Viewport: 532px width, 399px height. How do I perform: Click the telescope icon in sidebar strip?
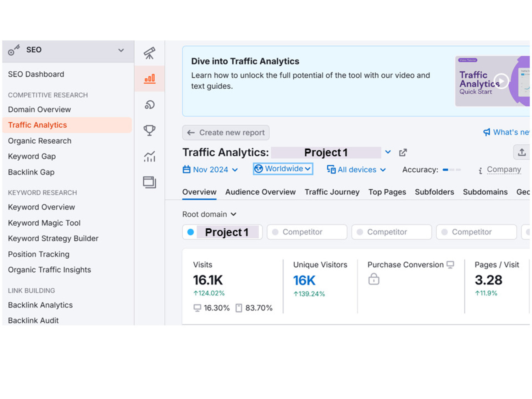pyautogui.click(x=149, y=53)
